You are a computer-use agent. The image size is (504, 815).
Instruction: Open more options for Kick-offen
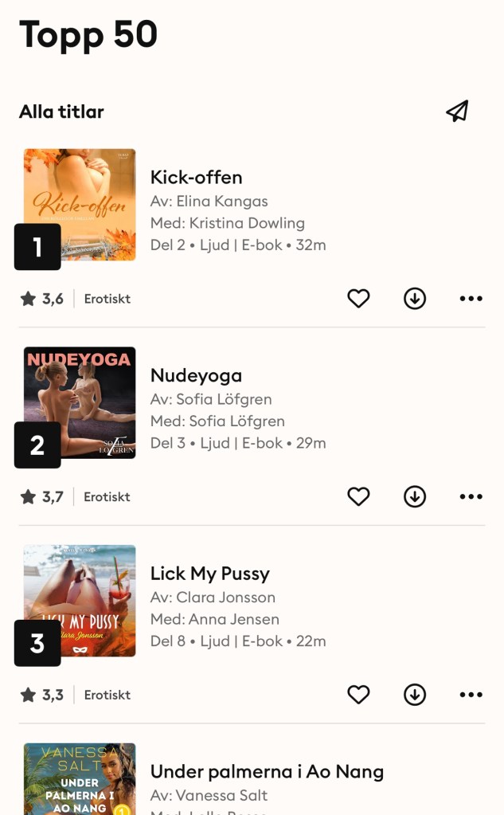click(x=471, y=299)
